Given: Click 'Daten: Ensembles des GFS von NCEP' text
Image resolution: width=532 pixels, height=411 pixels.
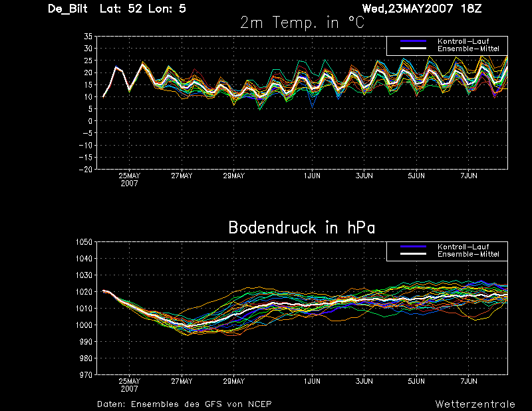Looking at the screenshot, I should pyautogui.click(x=184, y=404).
